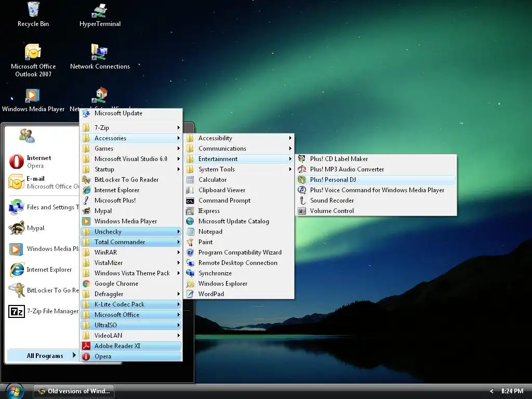532x399 pixels.
Task: Open Microsoft Update Catalog entry
Action: pyautogui.click(x=239, y=221)
